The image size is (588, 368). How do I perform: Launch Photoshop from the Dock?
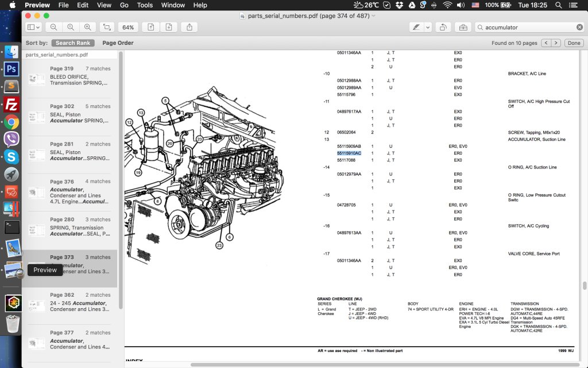point(11,69)
